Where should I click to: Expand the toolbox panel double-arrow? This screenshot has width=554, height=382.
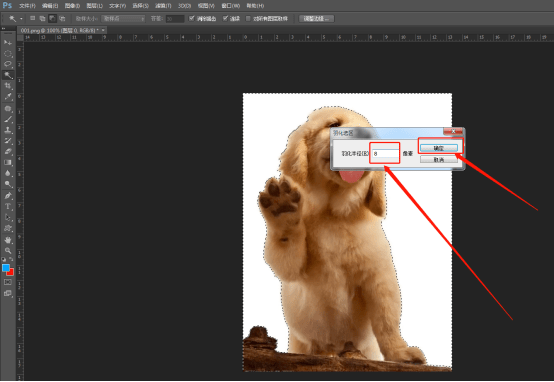pyautogui.click(x=4, y=28)
